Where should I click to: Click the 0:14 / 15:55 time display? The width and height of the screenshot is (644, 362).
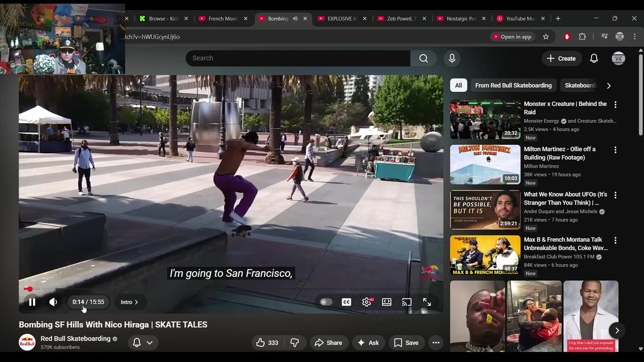(88, 302)
